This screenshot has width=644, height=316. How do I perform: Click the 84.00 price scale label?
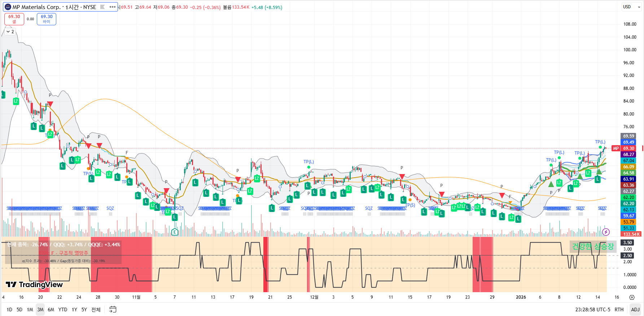(x=629, y=101)
